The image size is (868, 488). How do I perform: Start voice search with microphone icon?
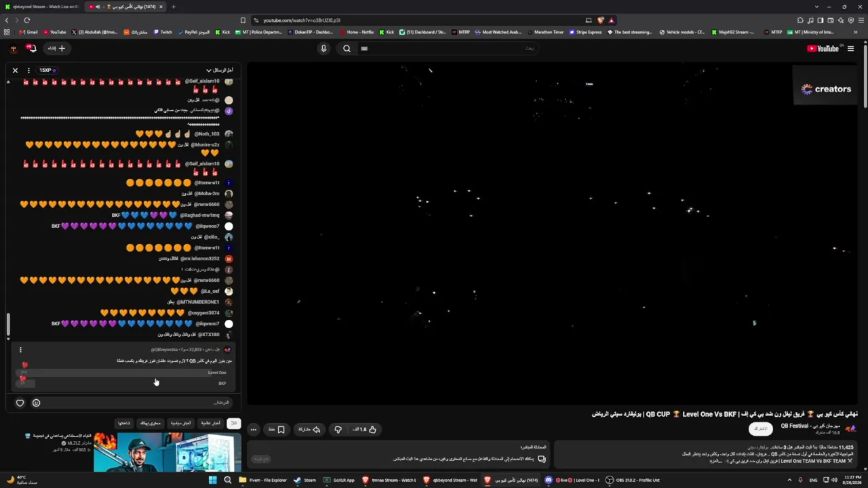coord(323,48)
